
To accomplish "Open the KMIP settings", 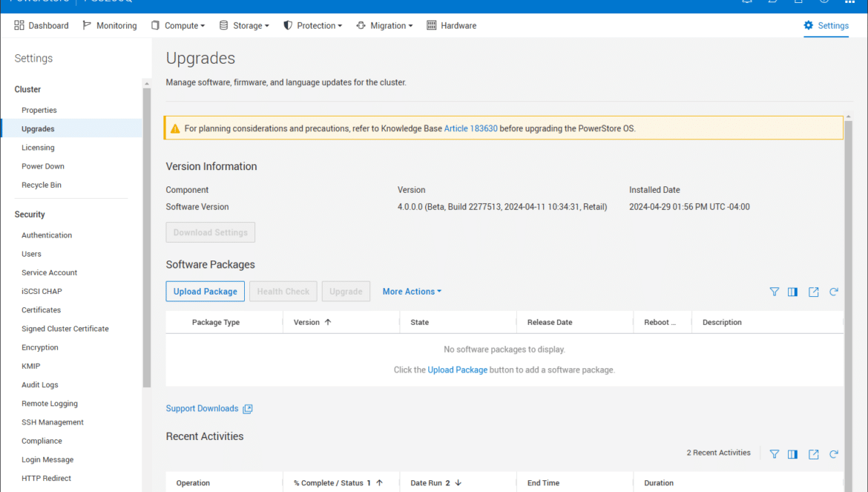I will click(31, 367).
